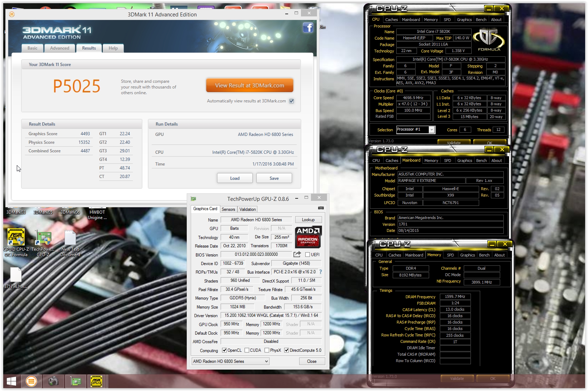Toggle the CUDA checkbox
The width and height of the screenshot is (588, 391).
[247, 350]
